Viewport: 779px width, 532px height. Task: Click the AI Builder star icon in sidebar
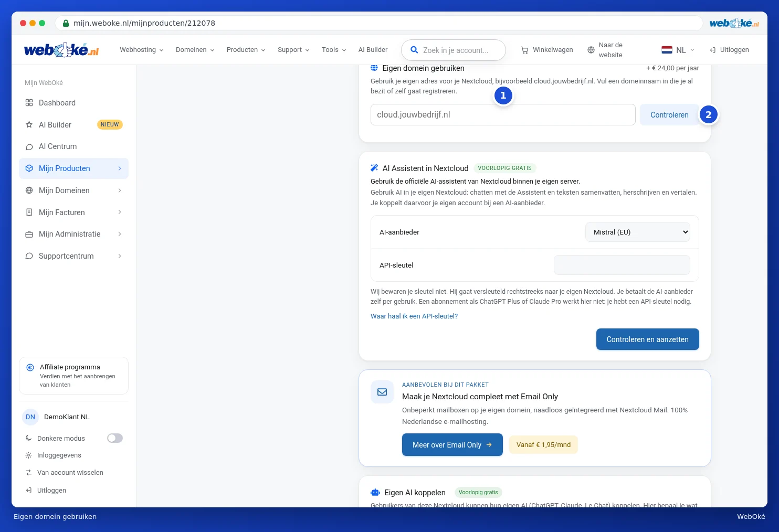pyautogui.click(x=29, y=125)
